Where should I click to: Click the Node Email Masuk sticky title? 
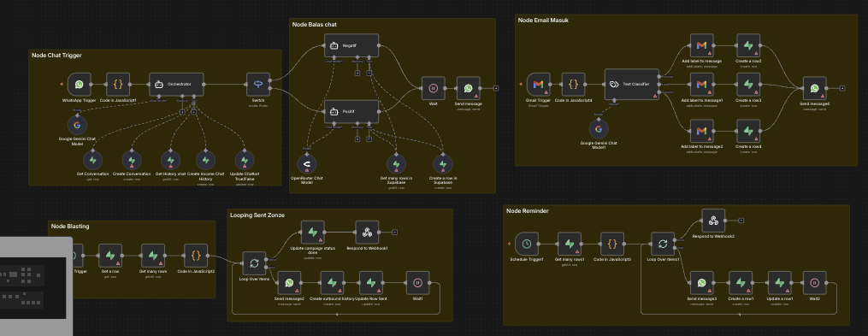point(543,20)
